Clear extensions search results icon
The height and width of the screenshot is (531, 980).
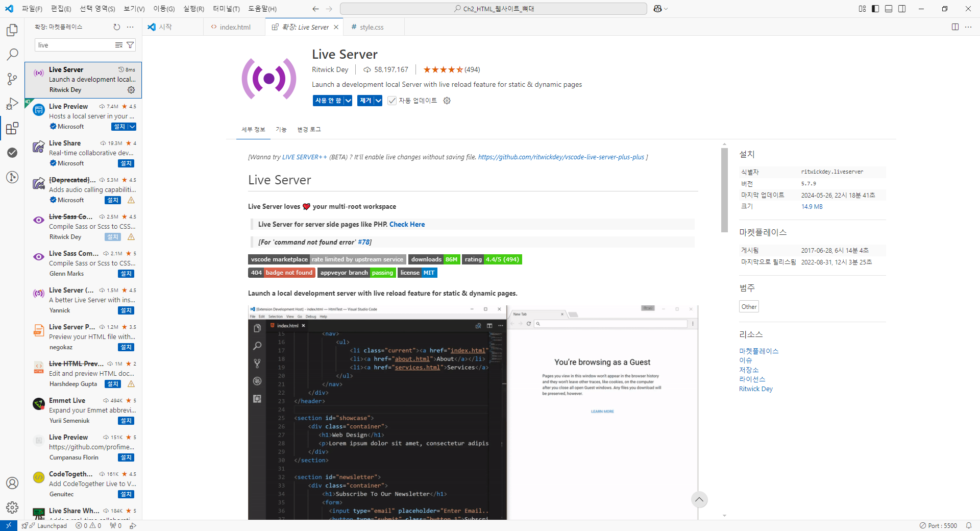[x=119, y=45]
